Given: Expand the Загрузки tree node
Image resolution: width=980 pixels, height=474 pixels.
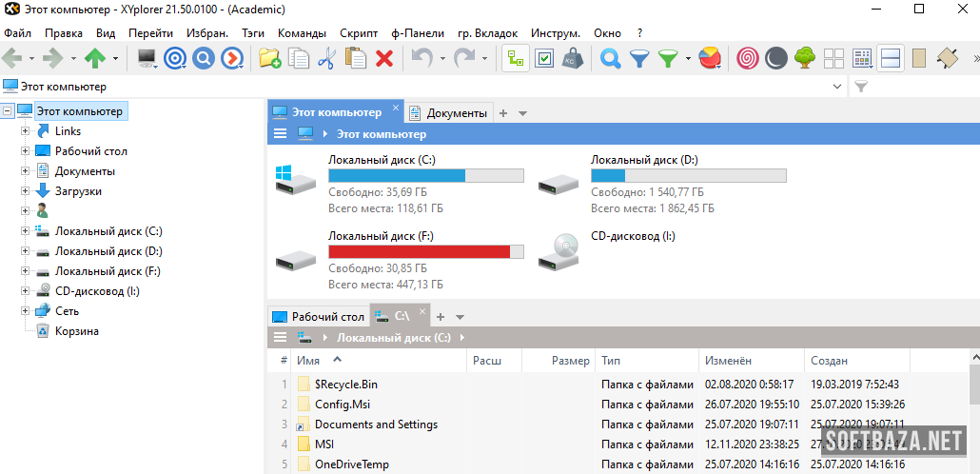Looking at the screenshot, I should point(25,191).
